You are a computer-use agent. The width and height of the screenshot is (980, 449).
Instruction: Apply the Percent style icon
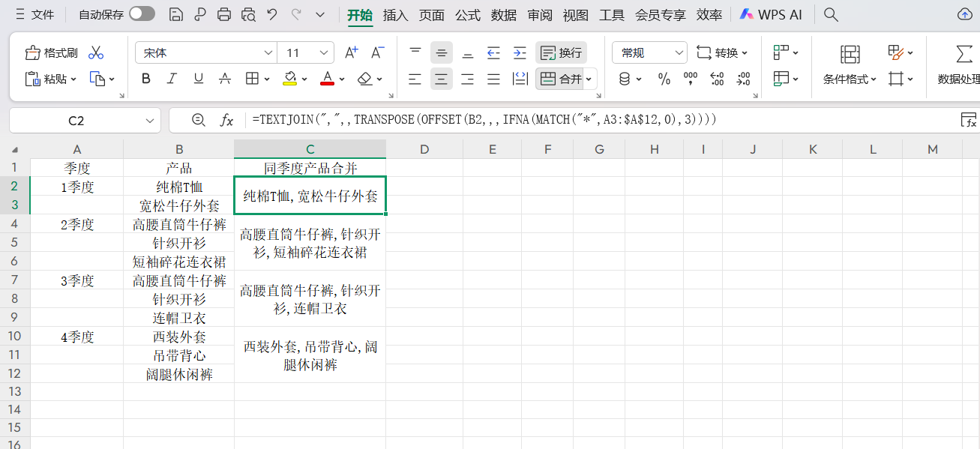pyautogui.click(x=664, y=78)
